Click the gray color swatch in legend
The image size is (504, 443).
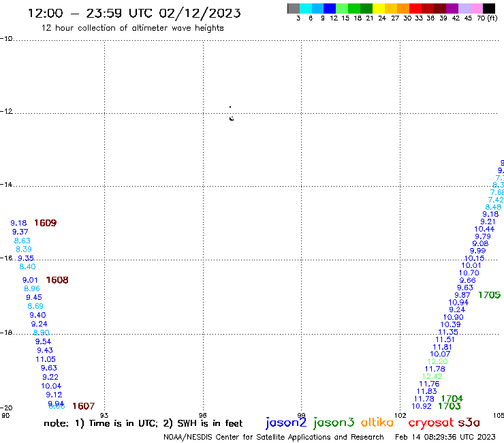[294, 9]
